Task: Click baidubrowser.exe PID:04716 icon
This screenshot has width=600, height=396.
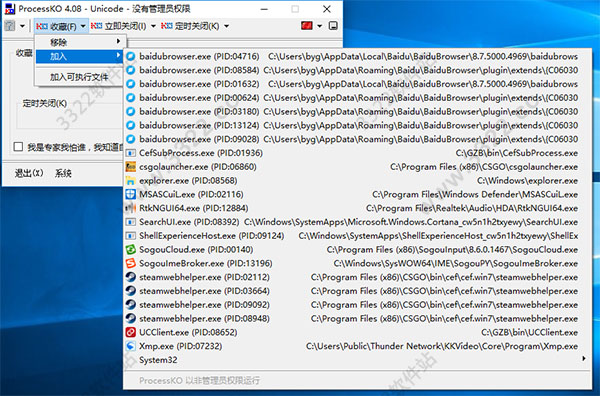Action: tap(131, 56)
